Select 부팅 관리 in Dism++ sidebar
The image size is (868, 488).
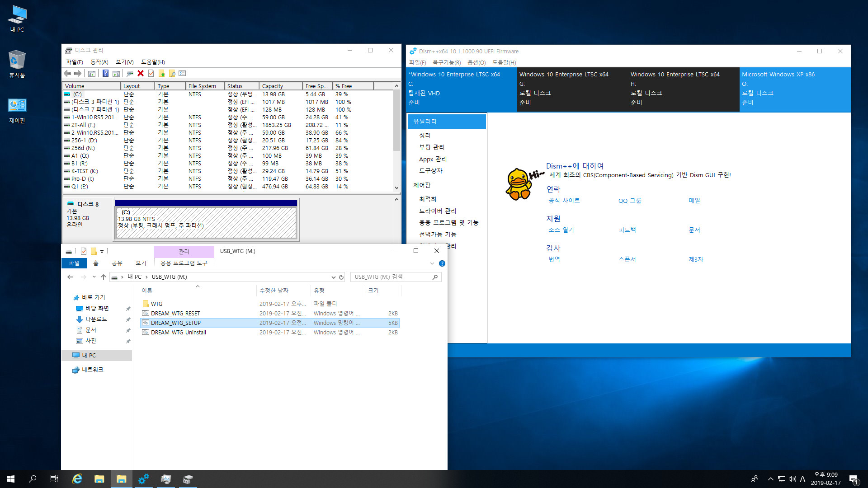pyautogui.click(x=432, y=147)
